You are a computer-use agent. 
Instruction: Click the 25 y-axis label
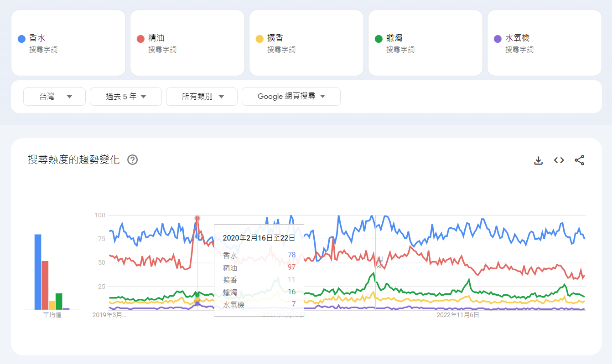[x=102, y=287]
